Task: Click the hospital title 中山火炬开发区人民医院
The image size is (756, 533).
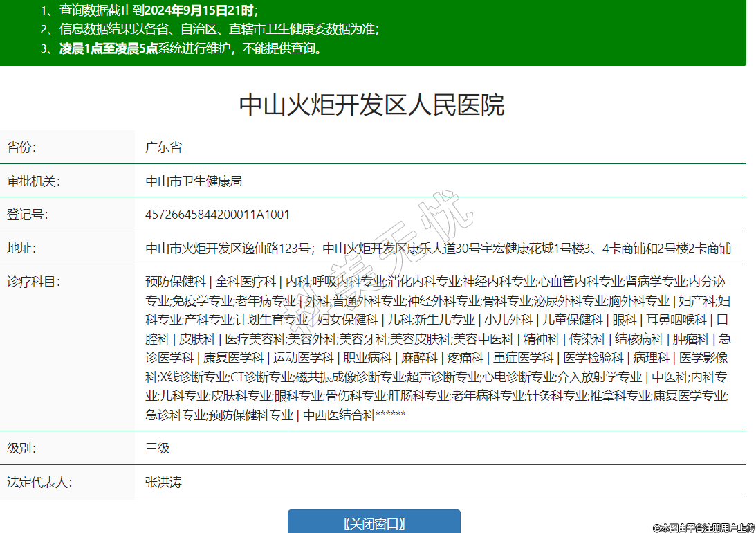Action: click(x=372, y=105)
